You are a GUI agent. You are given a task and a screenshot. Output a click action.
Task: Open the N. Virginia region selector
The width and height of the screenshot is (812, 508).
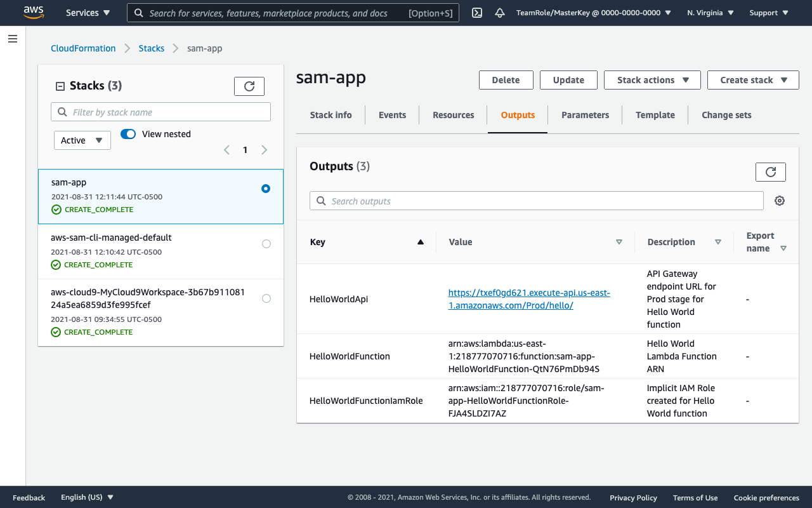(x=710, y=13)
